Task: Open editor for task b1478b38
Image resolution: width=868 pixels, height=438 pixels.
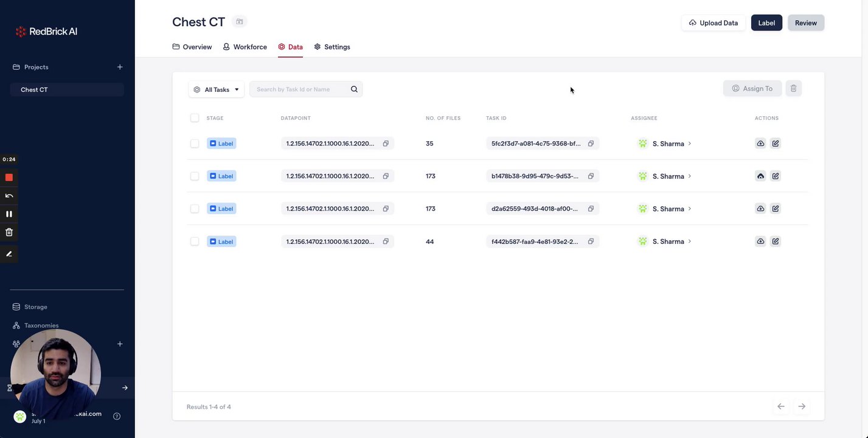Action: click(x=776, y=176)
